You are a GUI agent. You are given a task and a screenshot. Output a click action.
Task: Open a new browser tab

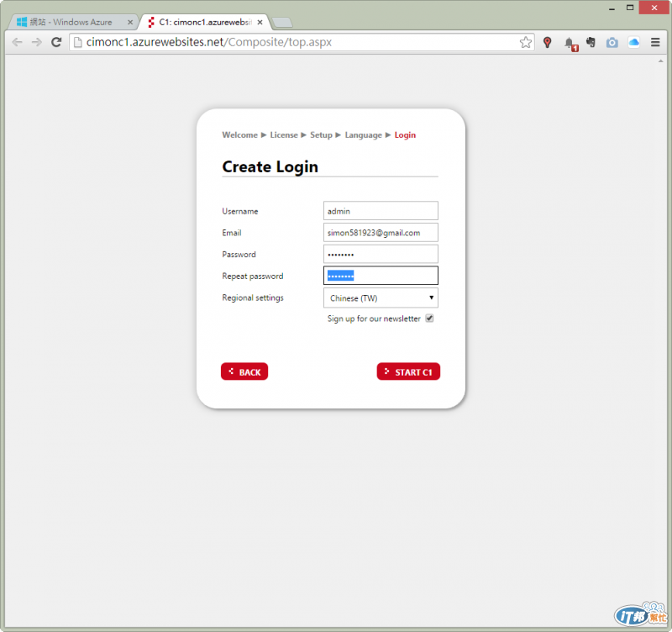(282, 23)
